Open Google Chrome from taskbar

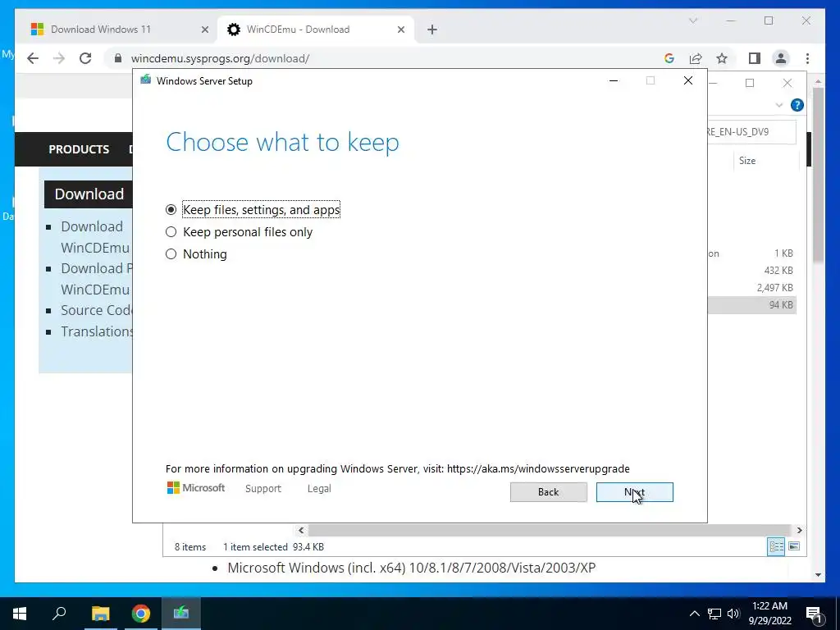141,614
